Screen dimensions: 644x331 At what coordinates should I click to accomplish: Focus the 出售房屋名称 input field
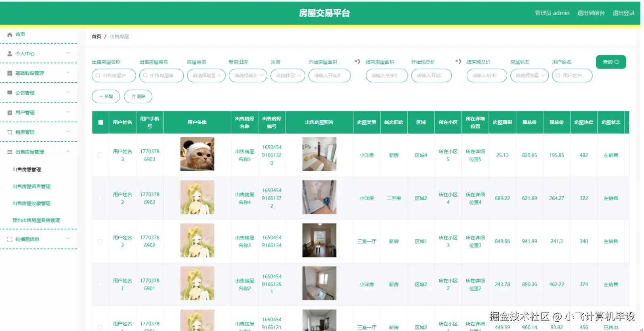114,75
